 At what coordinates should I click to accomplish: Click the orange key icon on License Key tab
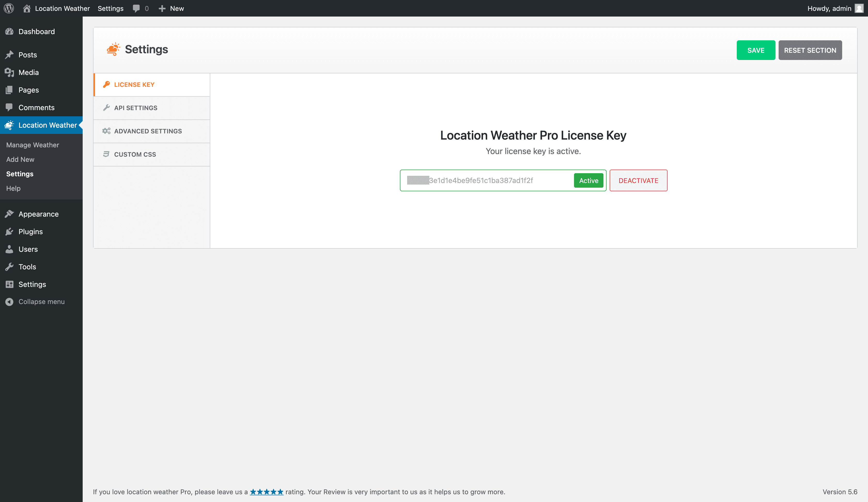pyautogui.click(x=106, y=85)
